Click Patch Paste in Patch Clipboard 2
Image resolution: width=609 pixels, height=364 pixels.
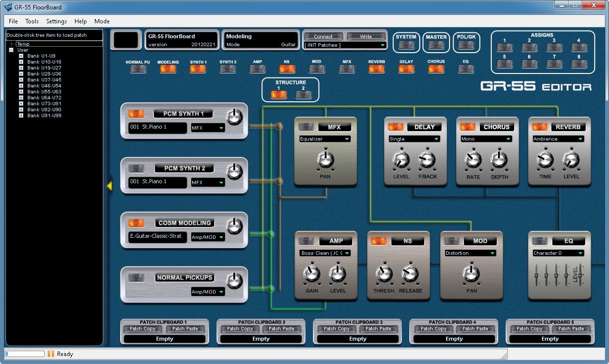point(282,329)
